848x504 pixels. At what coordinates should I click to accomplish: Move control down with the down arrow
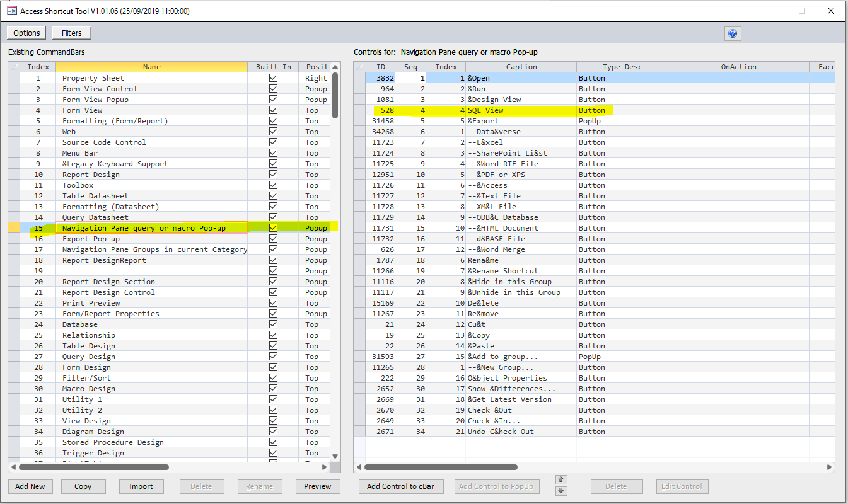click(x=561, y=491)
